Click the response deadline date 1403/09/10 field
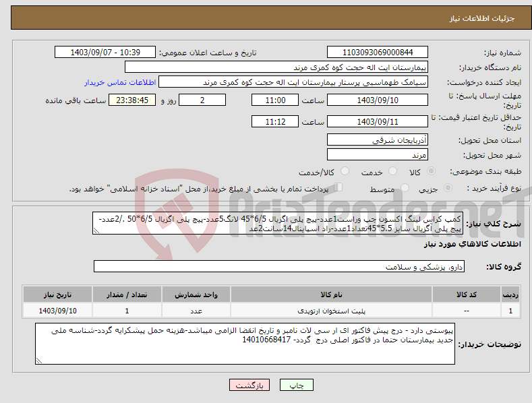This screenshot has height=403, width=532. (x=378, y=100)
